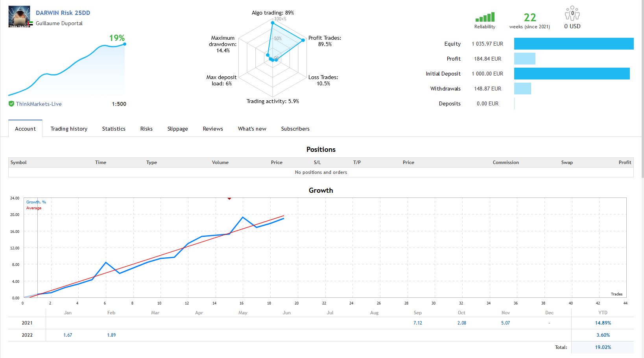644x358 pixels.
Task: View the Subscribers tab
Action: (x=295, y=129)
